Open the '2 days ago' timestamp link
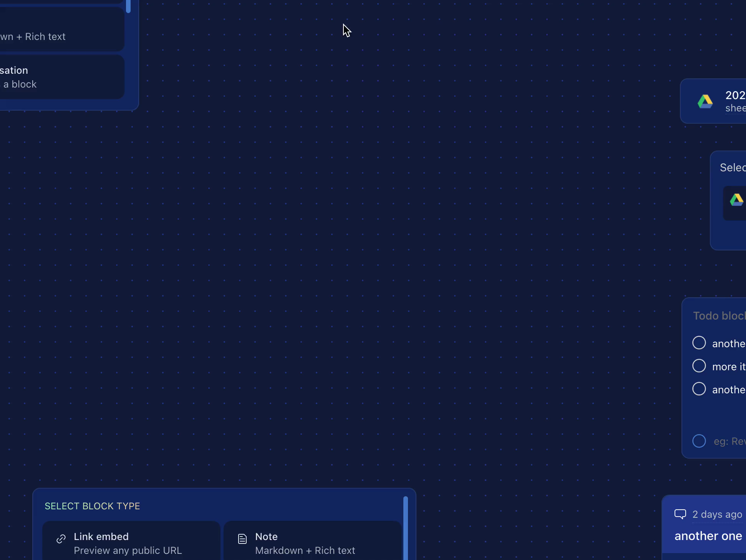This screenshot has height=560, width=746. [717, 514]
